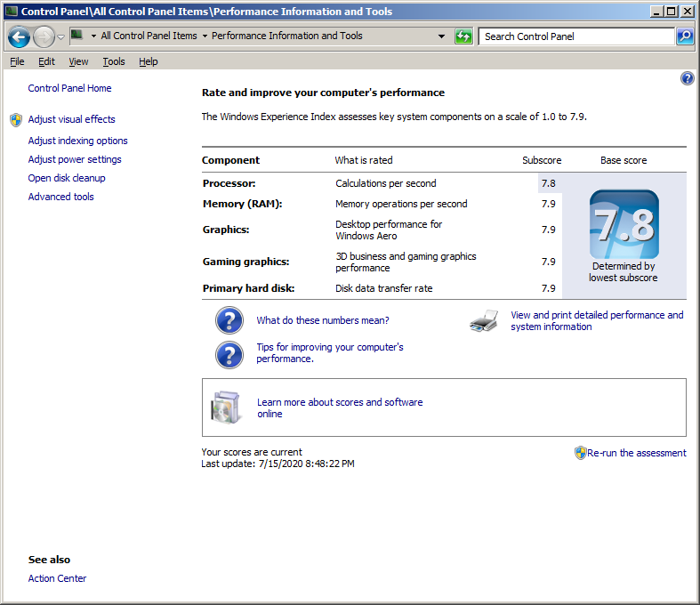Expand arrow before Performance Information and Tools
This screenshot has height=605, width=700.
click(x=205, y=36)
